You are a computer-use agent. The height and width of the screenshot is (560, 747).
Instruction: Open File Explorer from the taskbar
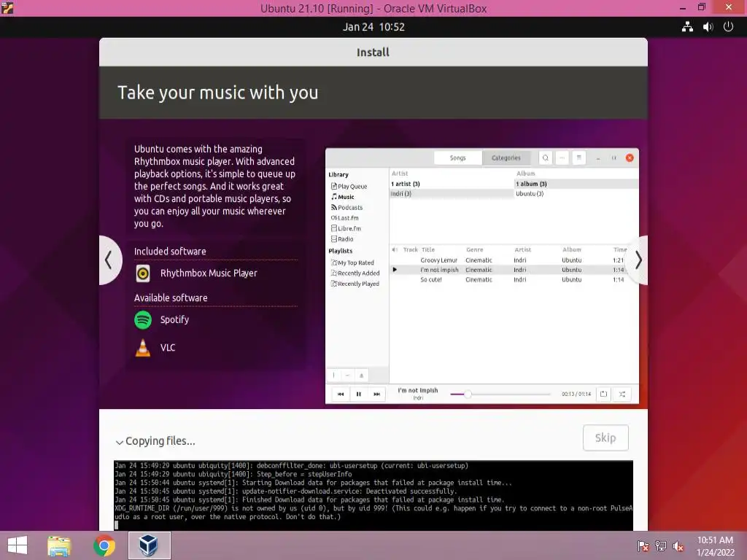(x=59, y=545)
